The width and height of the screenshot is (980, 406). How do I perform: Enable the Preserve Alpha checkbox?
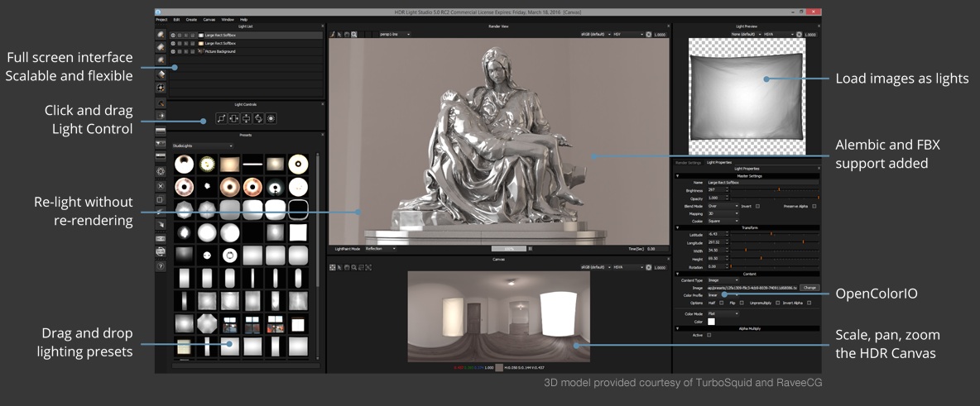(x=814, y=206)
